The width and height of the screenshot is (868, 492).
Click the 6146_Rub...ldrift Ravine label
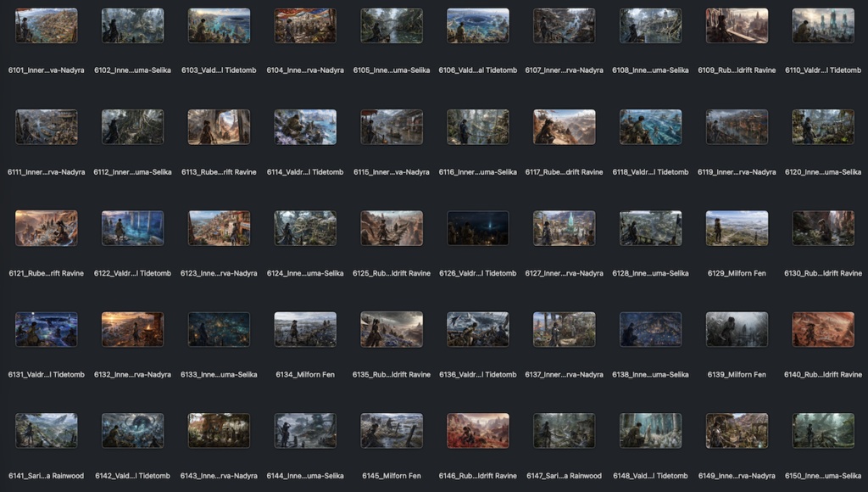point(478,476)
